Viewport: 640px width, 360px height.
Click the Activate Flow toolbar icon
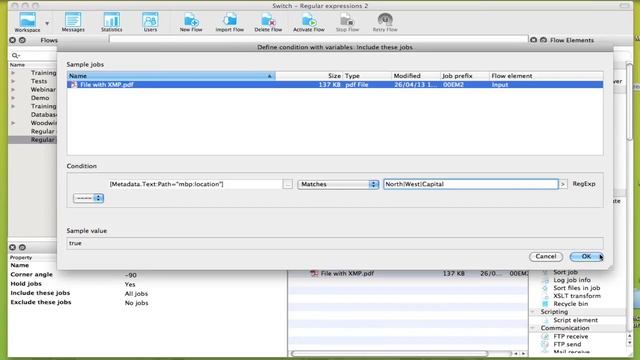pyautogui.click(x=309, y=22)
